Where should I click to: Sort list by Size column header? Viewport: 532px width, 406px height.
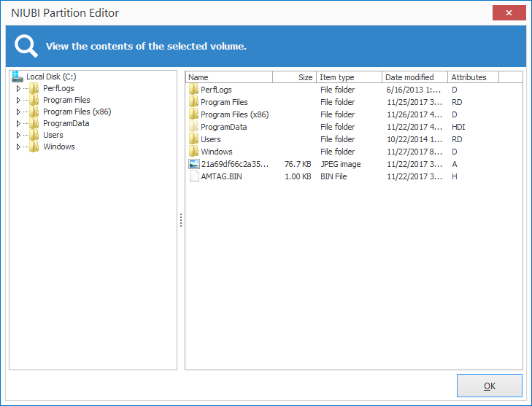295,77
